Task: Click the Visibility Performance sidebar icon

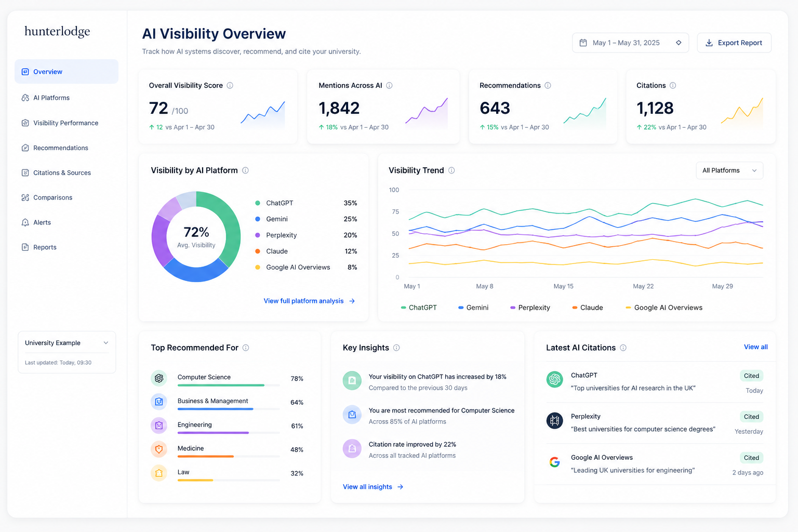Action: [x=25, y=123]
